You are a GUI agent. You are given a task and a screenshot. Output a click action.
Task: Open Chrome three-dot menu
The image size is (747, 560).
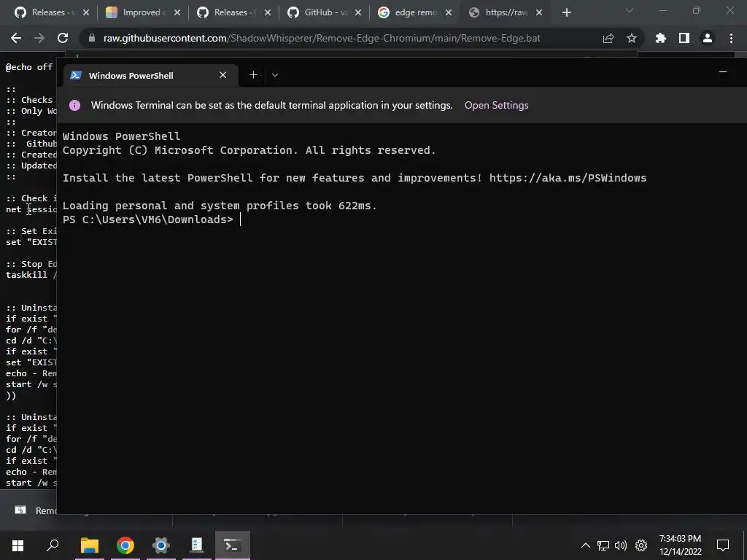coord(731,38)
